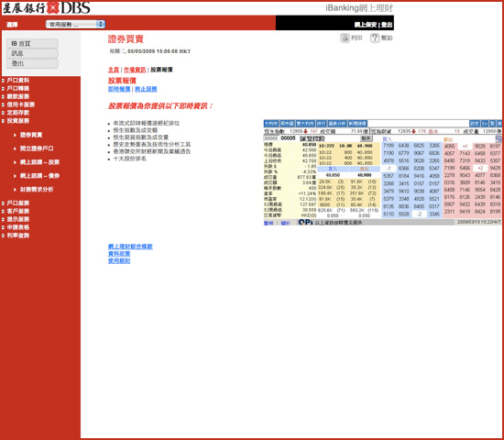The height and width of the screenshot is (440, 504).
Task: Expand the 戶口轉賬 menu item
Action: click(18, 88)
